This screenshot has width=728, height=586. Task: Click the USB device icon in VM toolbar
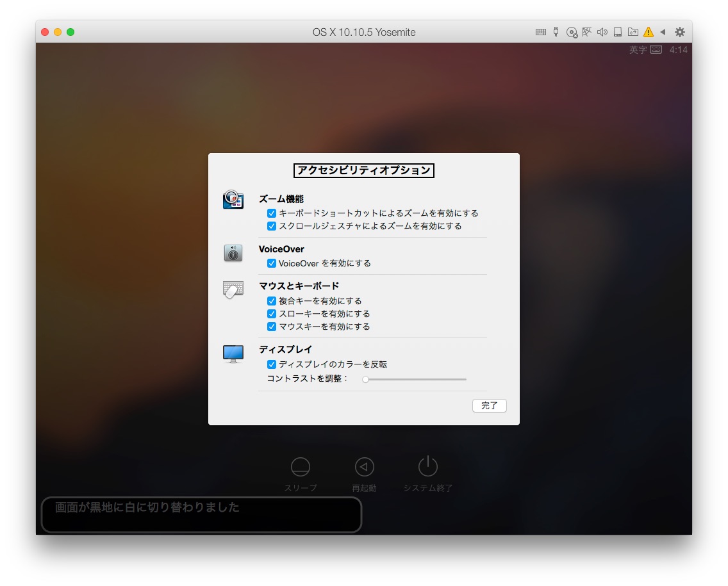556,32
